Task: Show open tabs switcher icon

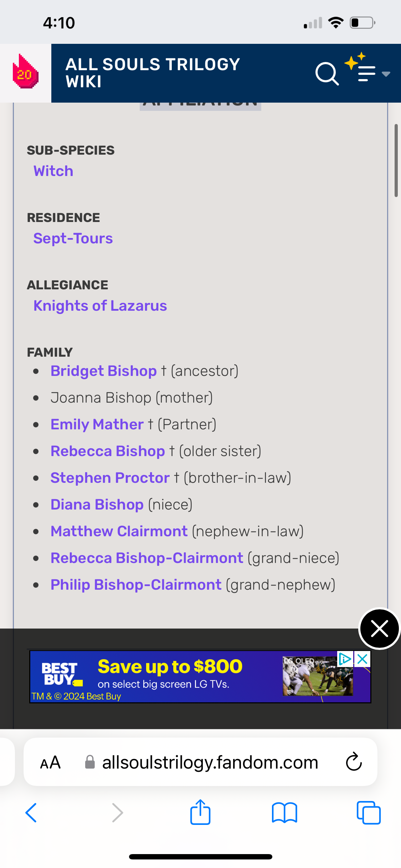Action: (369, 813)
